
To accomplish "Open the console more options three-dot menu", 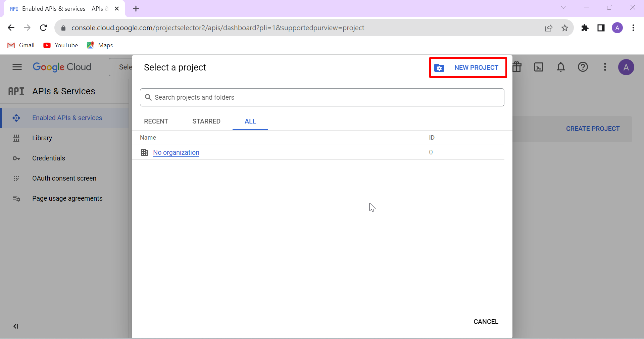I will pyautogui.click(x=605, y=67).
